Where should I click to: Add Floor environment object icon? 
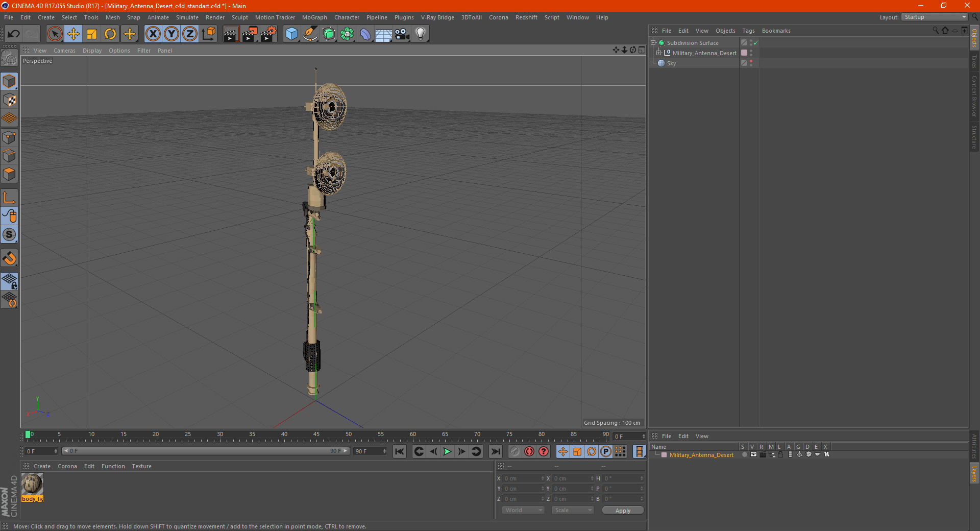click(383, 34)
